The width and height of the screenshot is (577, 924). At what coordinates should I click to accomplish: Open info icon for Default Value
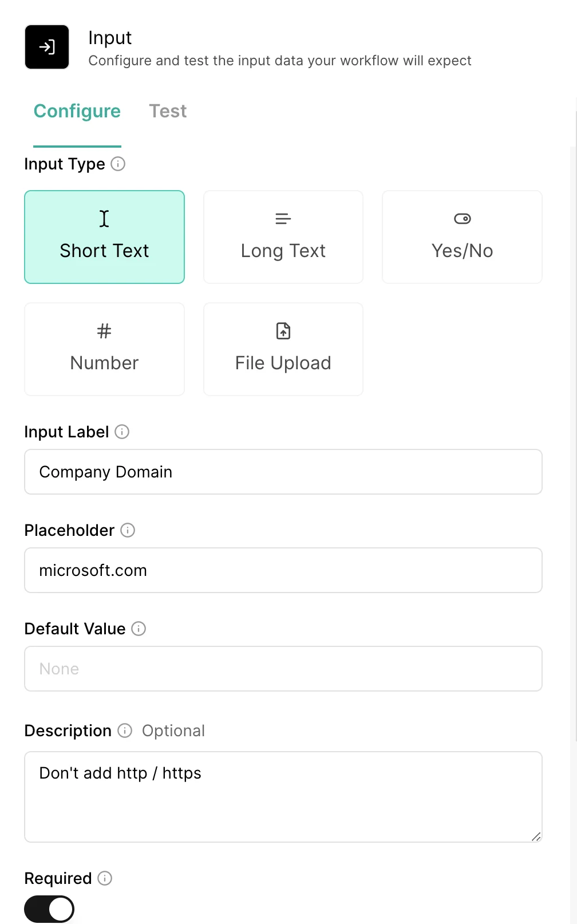click(139, 629)
